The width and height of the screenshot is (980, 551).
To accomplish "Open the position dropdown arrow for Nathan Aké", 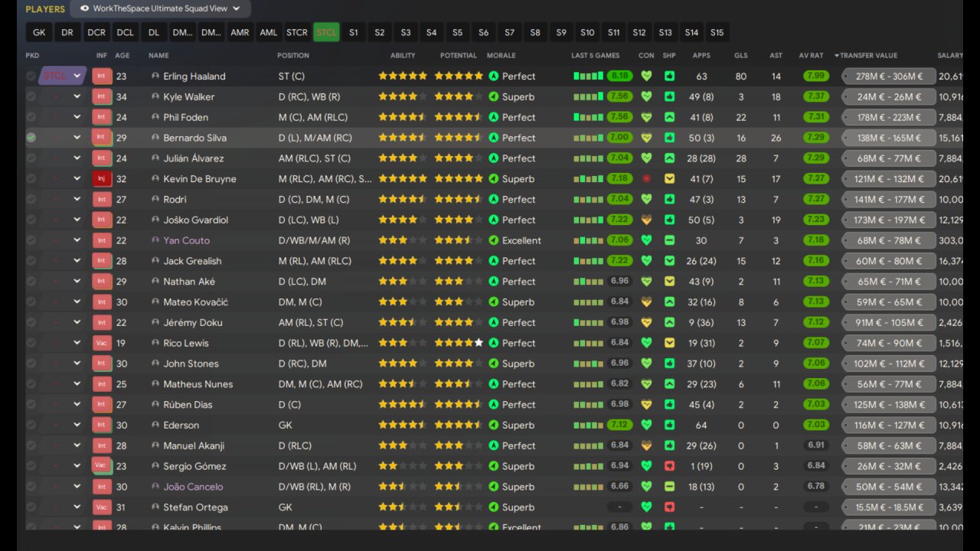I will [77, 282].
